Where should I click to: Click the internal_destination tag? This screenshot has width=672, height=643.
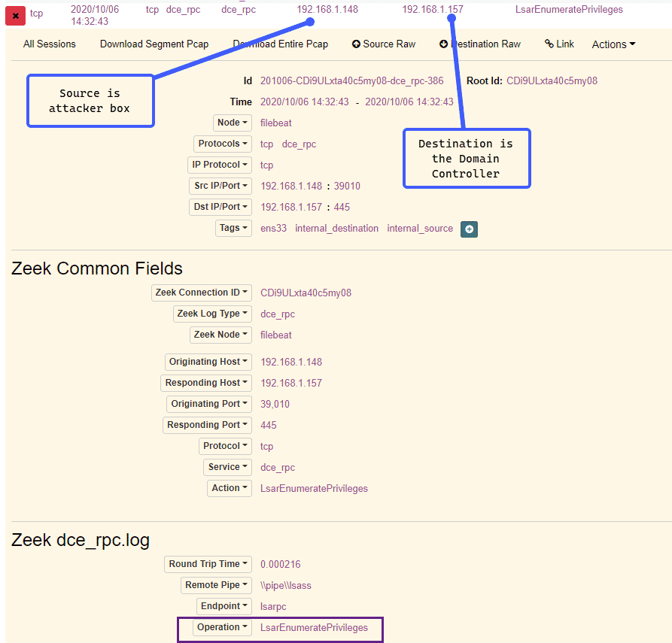tap(336, 229)
